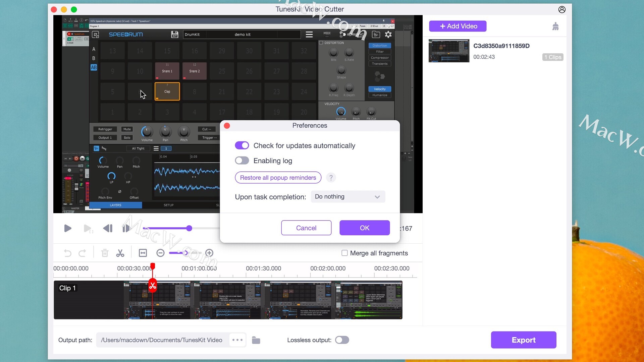Toggle Check for updates automatically switch
The image size is (644, 362).
[242, 145]
